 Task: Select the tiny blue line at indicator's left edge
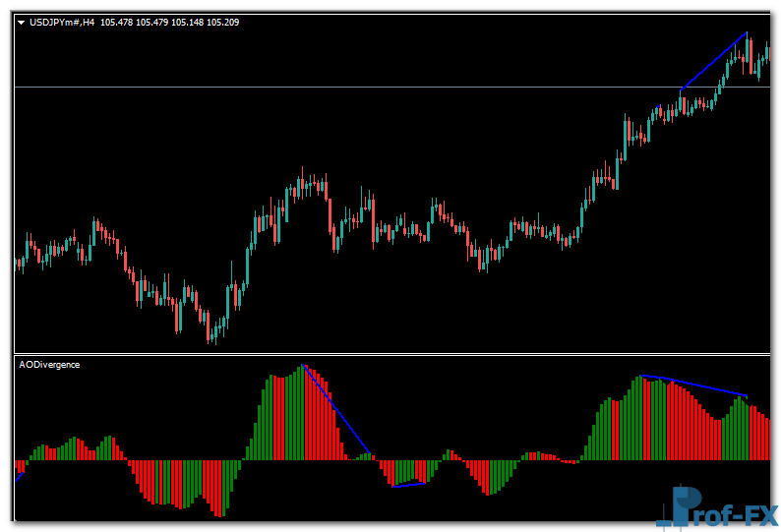[x=20, y=476]
